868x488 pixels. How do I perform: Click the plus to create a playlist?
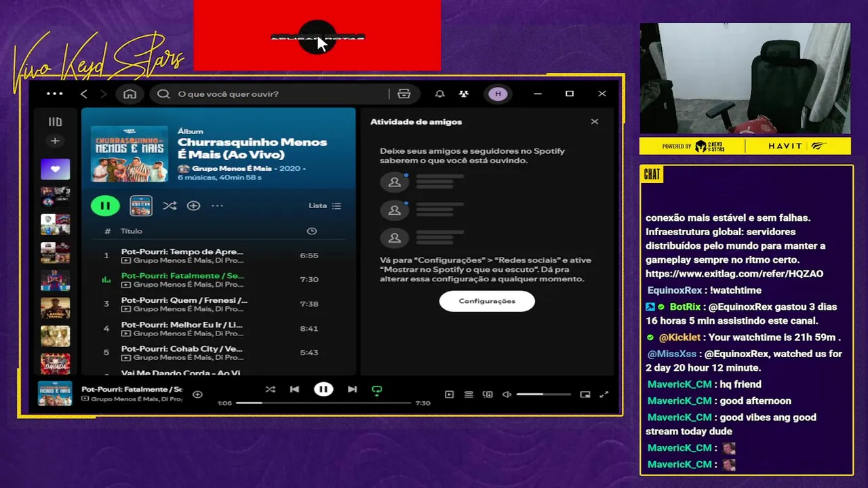click(x=55, y=141)
